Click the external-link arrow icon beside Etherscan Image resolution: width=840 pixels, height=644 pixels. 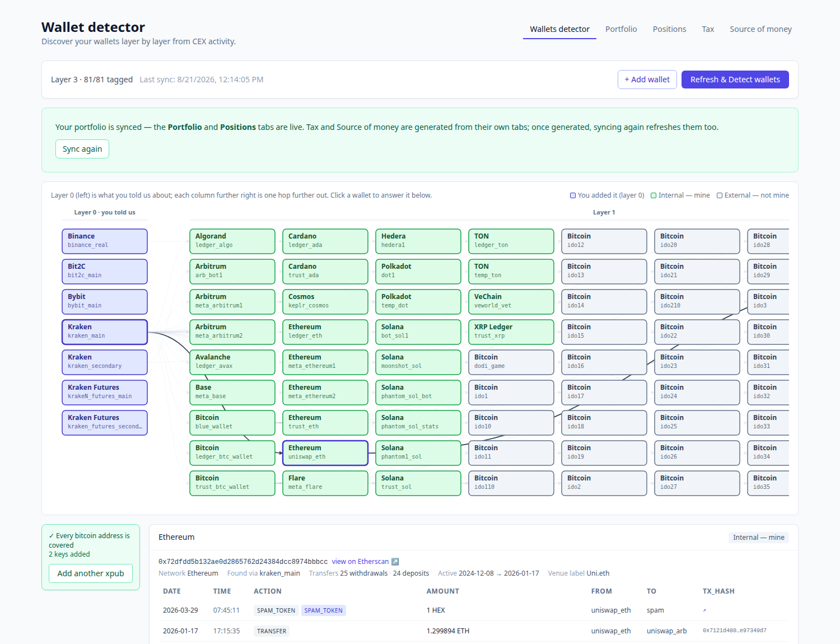[x=395, y=562]
